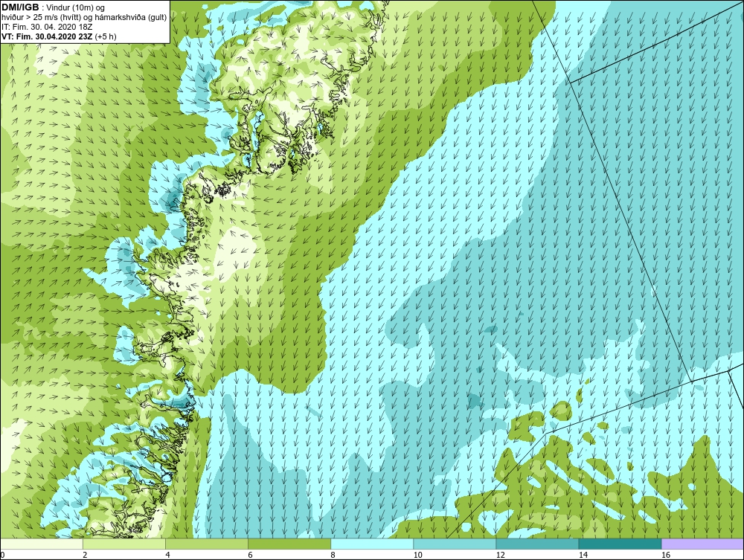Click the 10–12 m/s light teal legend swatch
The width and height of the screenshot is (744, 560).
tap(455, 544)
